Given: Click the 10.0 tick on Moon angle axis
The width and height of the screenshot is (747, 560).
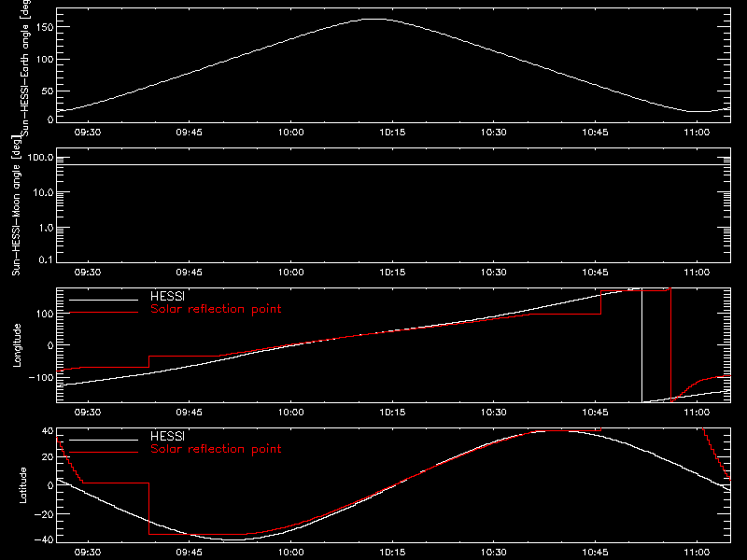Looking at the screenshot, I should click(x=43, y=192).
